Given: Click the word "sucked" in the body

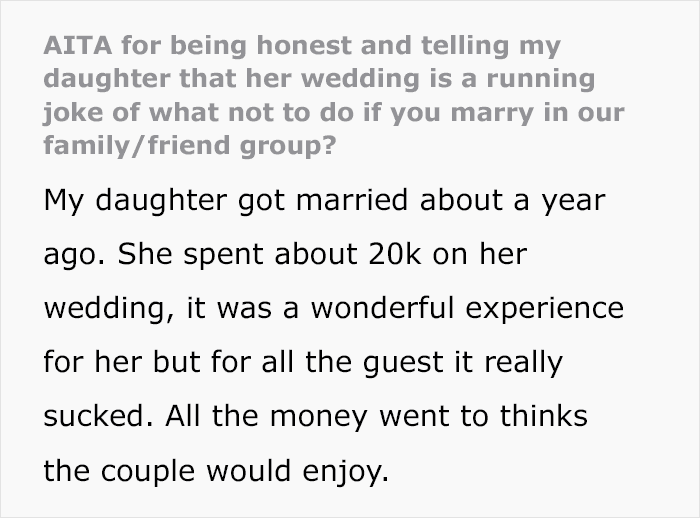Looking at the screenshot, I should pos(91,413).
